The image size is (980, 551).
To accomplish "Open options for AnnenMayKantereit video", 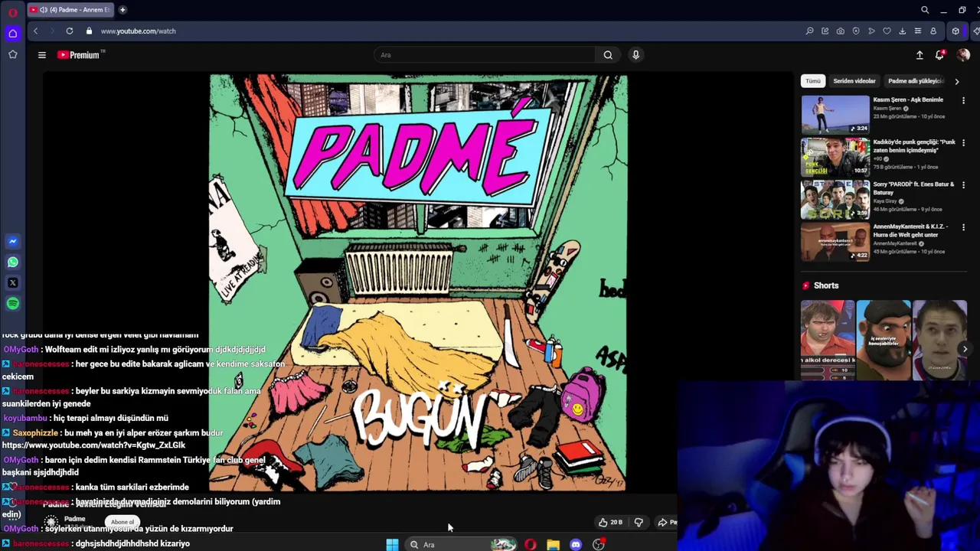I will 963,227.
